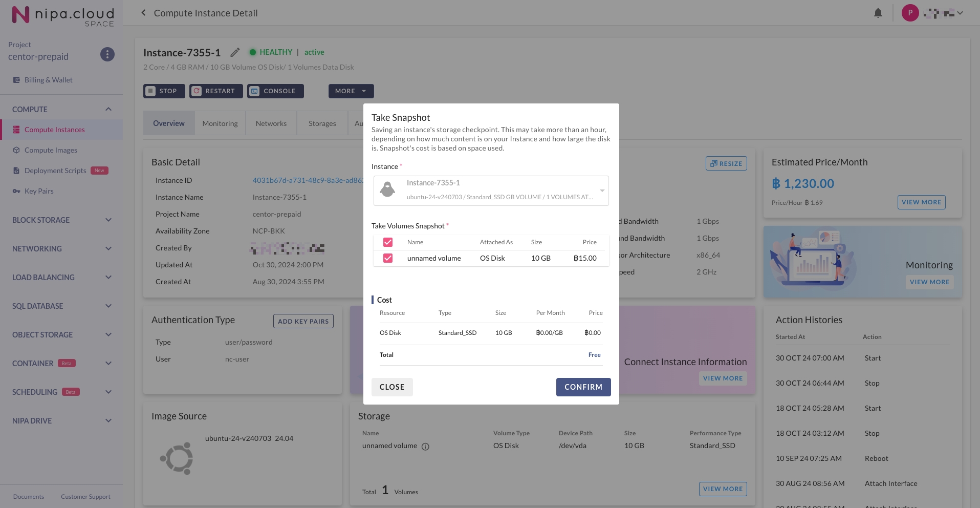Click the notification bell icon
Screen dimensions: 980x508
pos(878,13)
